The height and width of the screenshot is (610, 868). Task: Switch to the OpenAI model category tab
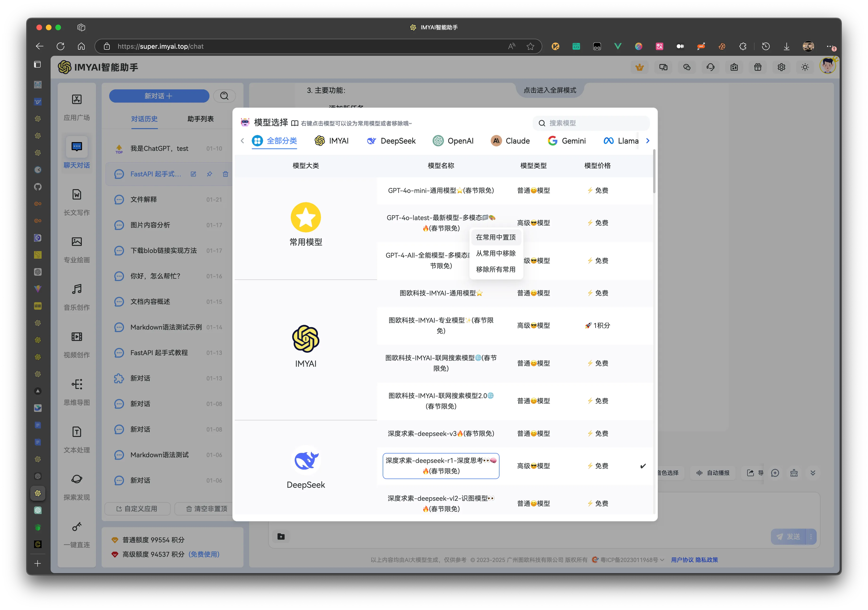point(453,141)
